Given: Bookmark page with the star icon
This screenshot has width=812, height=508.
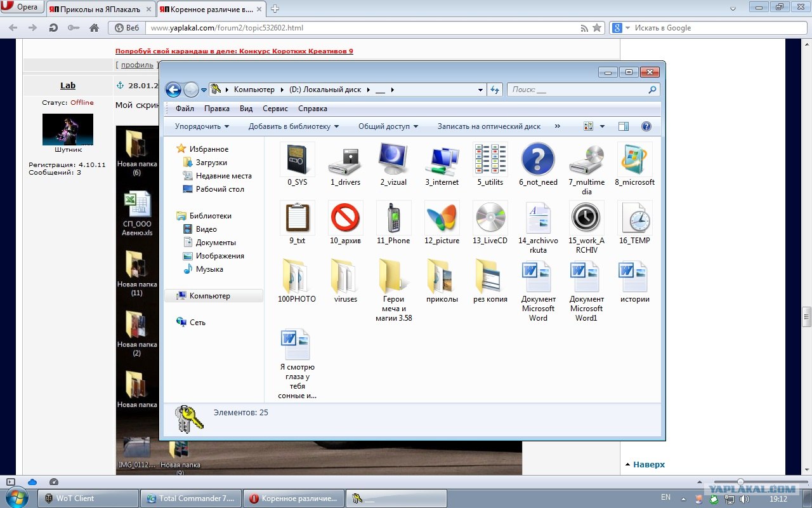Looking at the screenshot, I should tap(597, 28).
